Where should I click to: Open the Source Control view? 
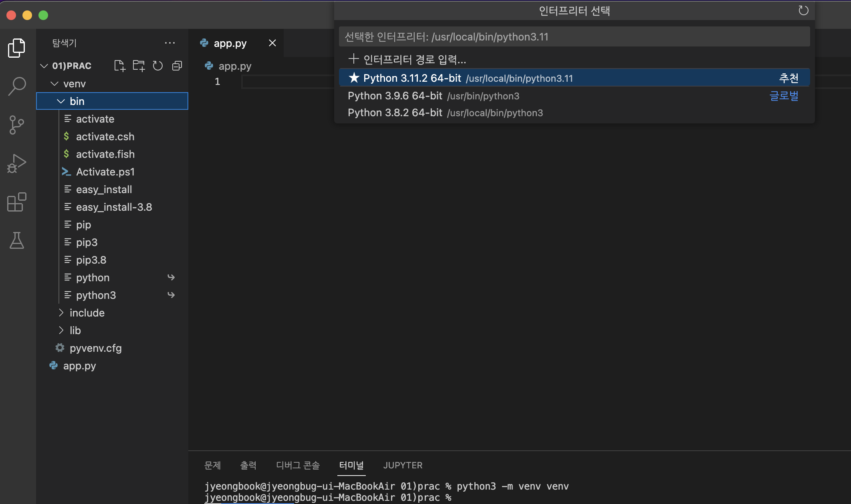[16, 125]
